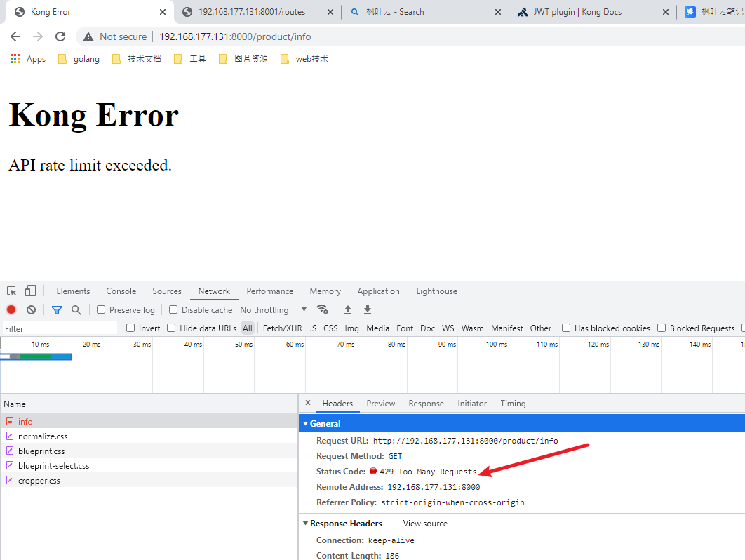Collapse the General section
745x560 pixels.
pos(306,424)
